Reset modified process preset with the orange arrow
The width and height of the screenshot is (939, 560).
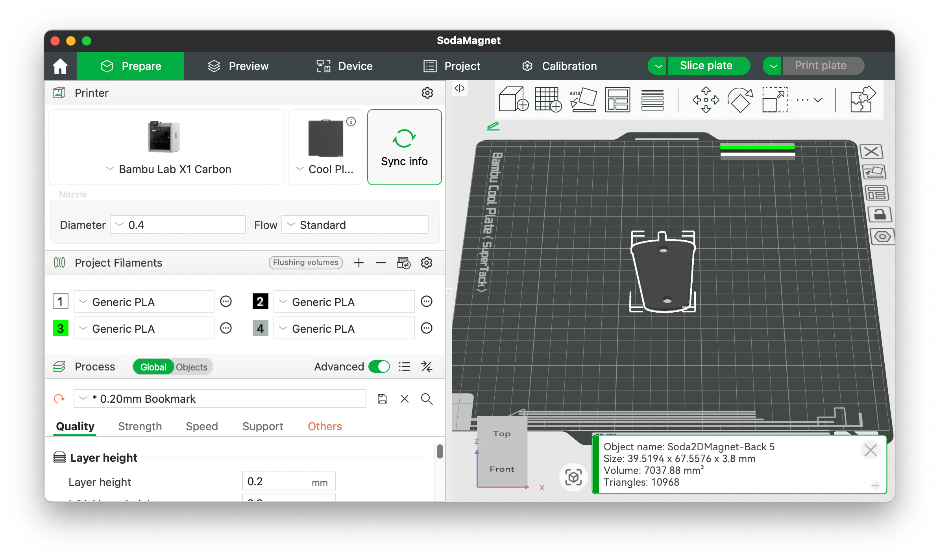tap(59, 399)
